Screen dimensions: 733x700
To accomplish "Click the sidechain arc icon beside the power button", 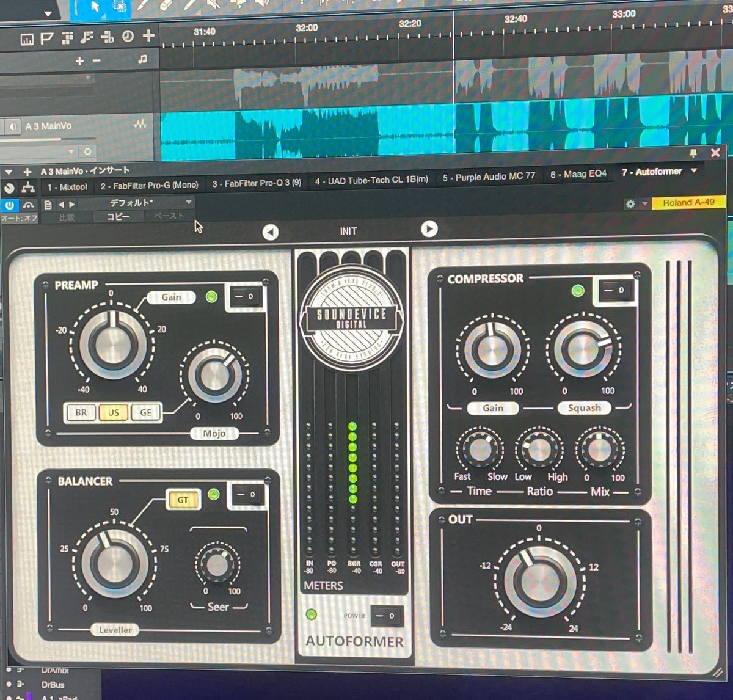I will 28,205.
